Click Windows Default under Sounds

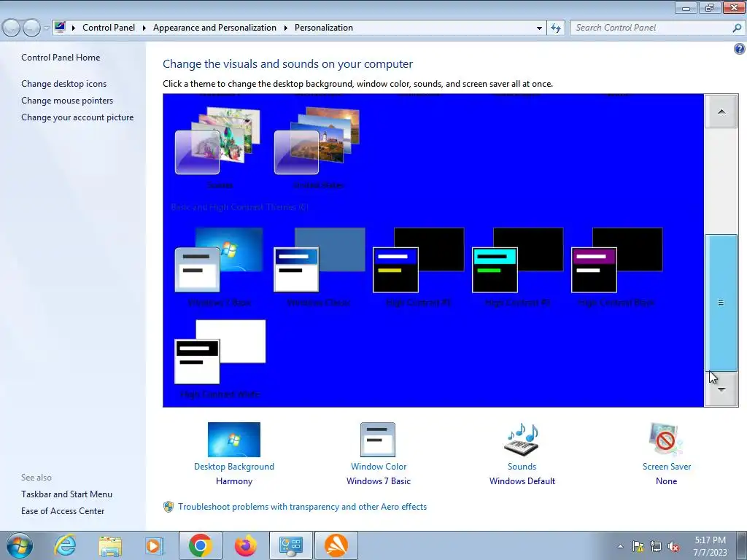point(522,481)
